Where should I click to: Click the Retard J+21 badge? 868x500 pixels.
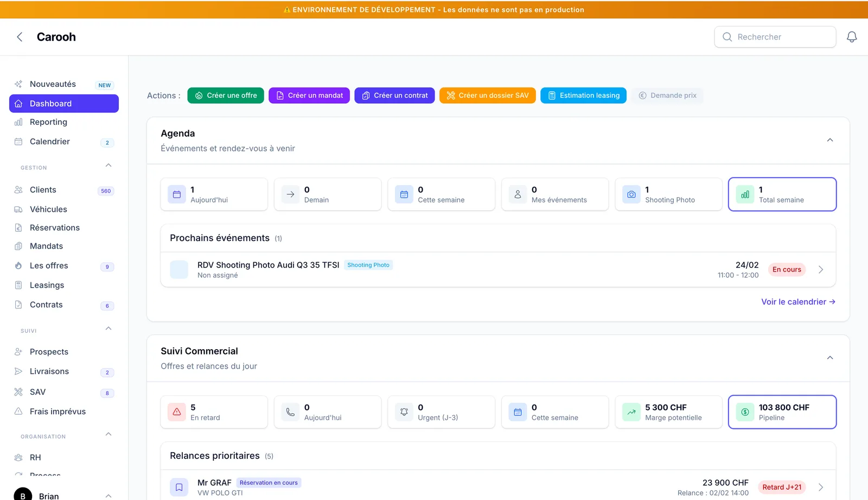782,488
